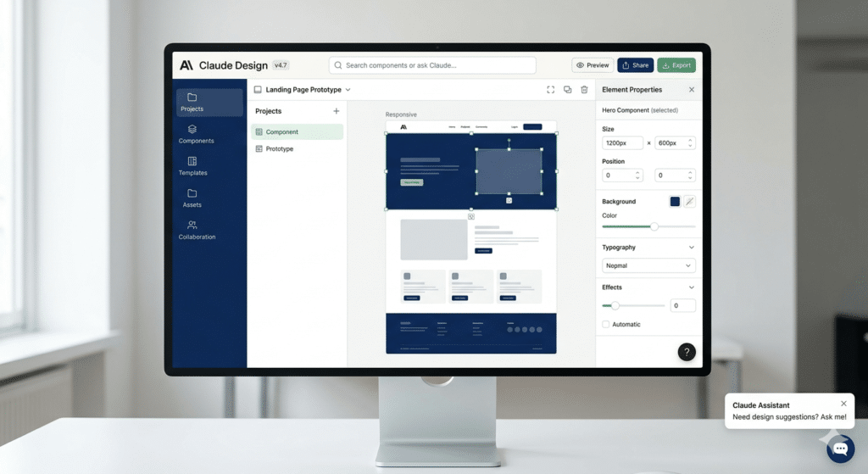This screenshot has width=868, height=474.
Task: Click the search components input field
Action: pos(432,65)
